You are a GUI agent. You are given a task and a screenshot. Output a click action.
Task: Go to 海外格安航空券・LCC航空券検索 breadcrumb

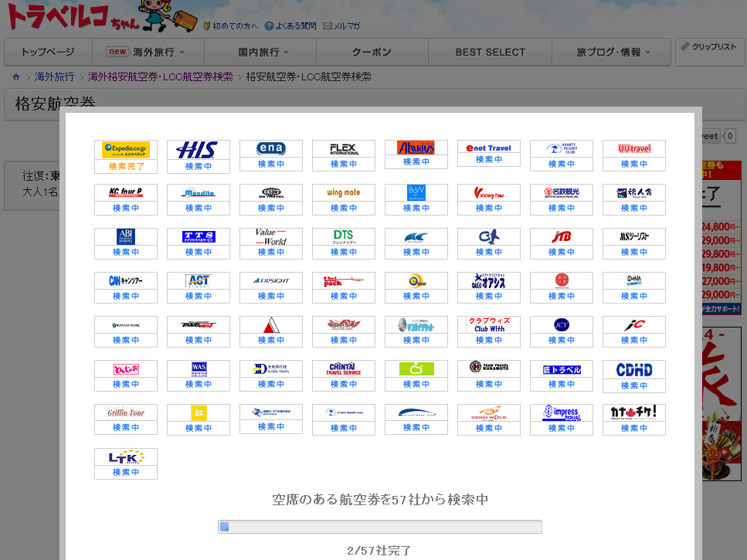(160, 76)
